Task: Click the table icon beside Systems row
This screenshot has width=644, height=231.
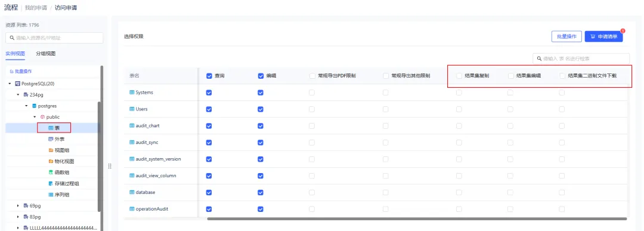Action: coord(132,93)
